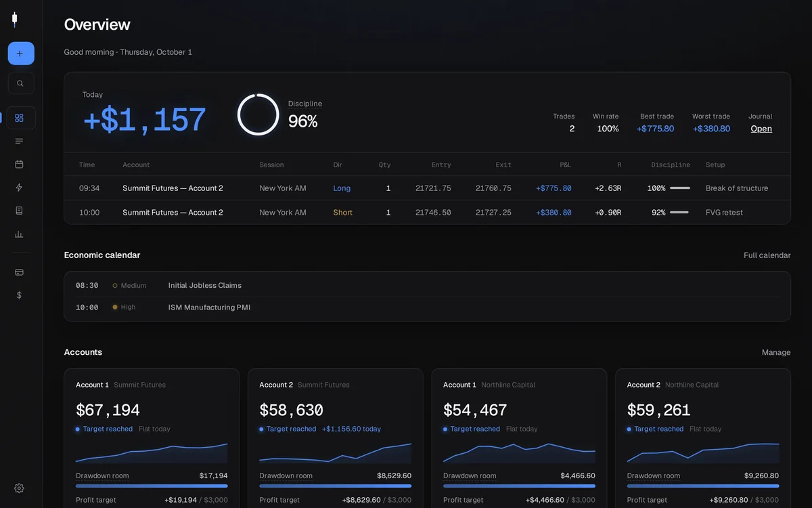
Task: Click the ISM Manufacturing PMI event
Action: tap(209, 308)
